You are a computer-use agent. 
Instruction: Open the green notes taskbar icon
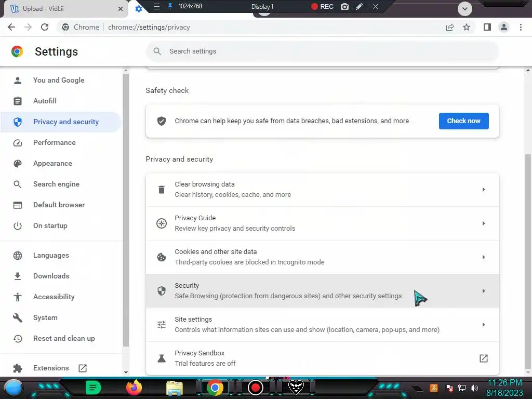94,388
